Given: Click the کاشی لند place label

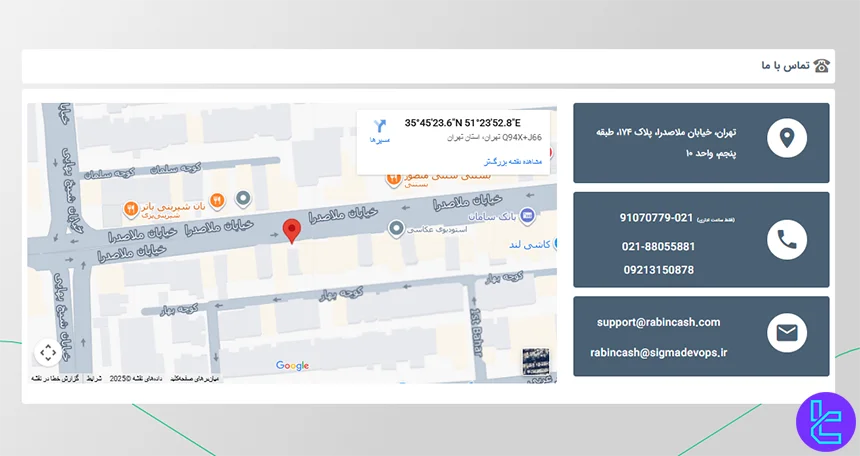Looking at the screenshot, I should 529,244.
